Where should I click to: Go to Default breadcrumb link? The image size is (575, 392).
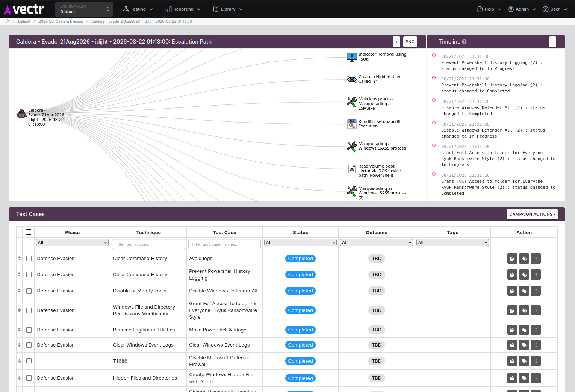(24, 21)
